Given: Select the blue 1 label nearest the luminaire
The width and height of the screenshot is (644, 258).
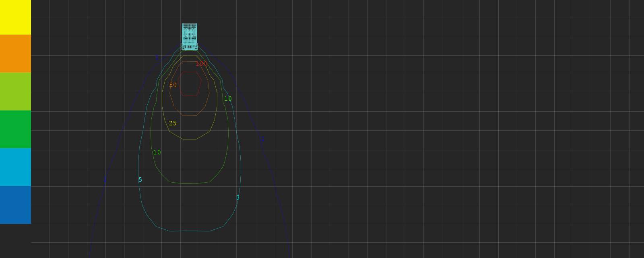Looking at the screenshot, I should [x=157, y=58].
